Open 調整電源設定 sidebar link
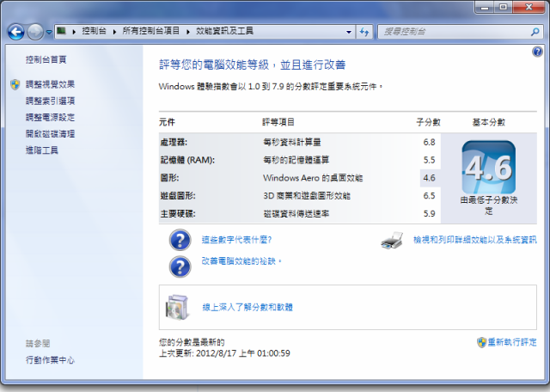The width and height of the screenshot is (550, 392). (x=50, y=117)
